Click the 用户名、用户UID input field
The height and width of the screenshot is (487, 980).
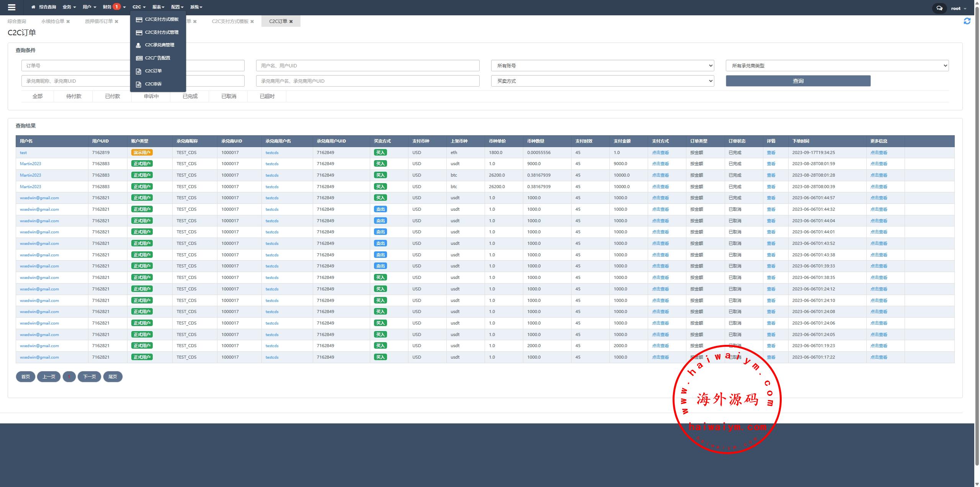[x=367, y=66]
